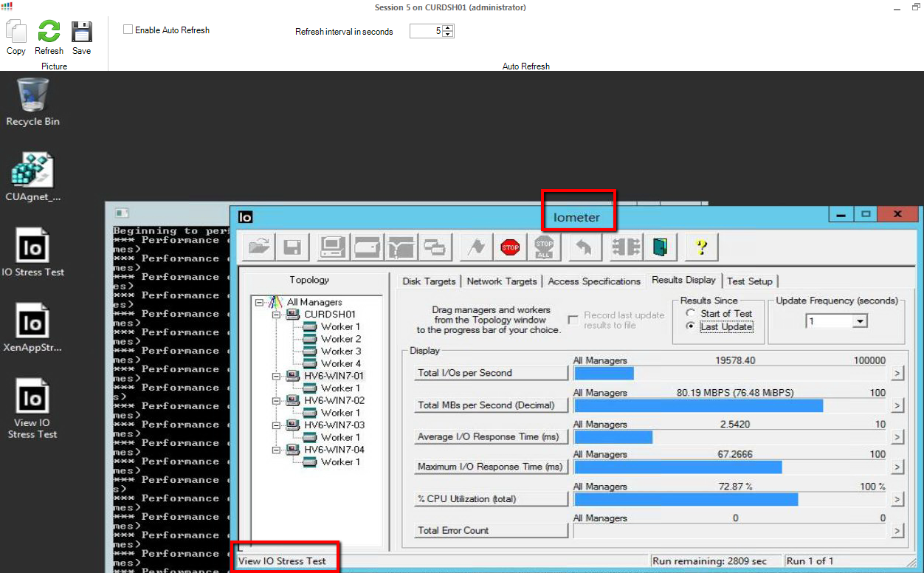Stop the current test with red STOP icon

click(x=510, y=247)
